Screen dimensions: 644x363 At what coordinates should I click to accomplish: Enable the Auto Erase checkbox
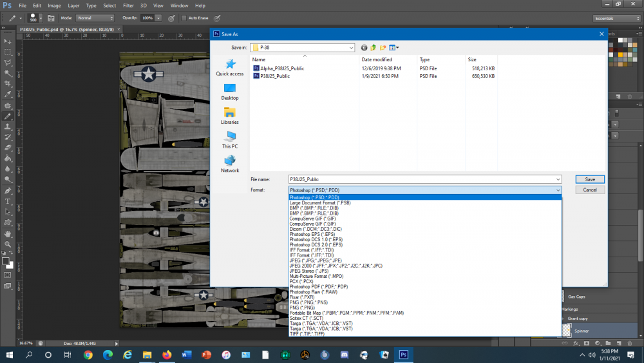[x=184, y=18]
